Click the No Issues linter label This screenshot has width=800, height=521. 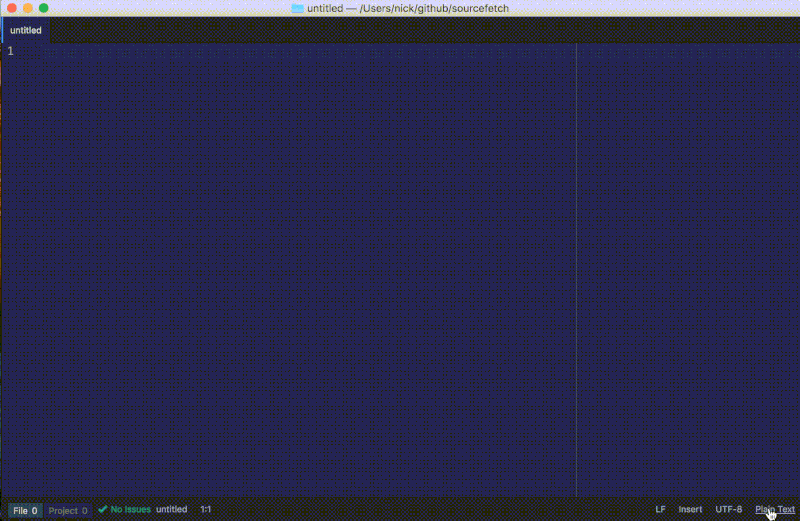click(130, 509)
